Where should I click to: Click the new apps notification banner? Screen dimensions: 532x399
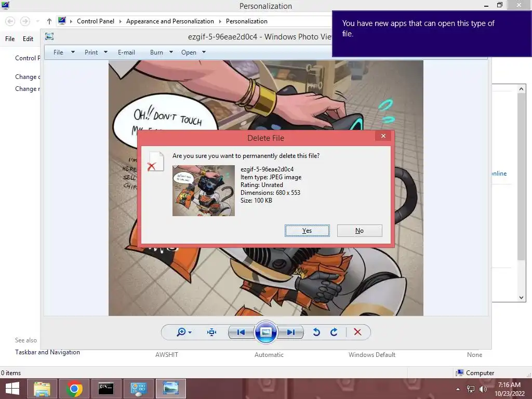click(x=432, y=34)
